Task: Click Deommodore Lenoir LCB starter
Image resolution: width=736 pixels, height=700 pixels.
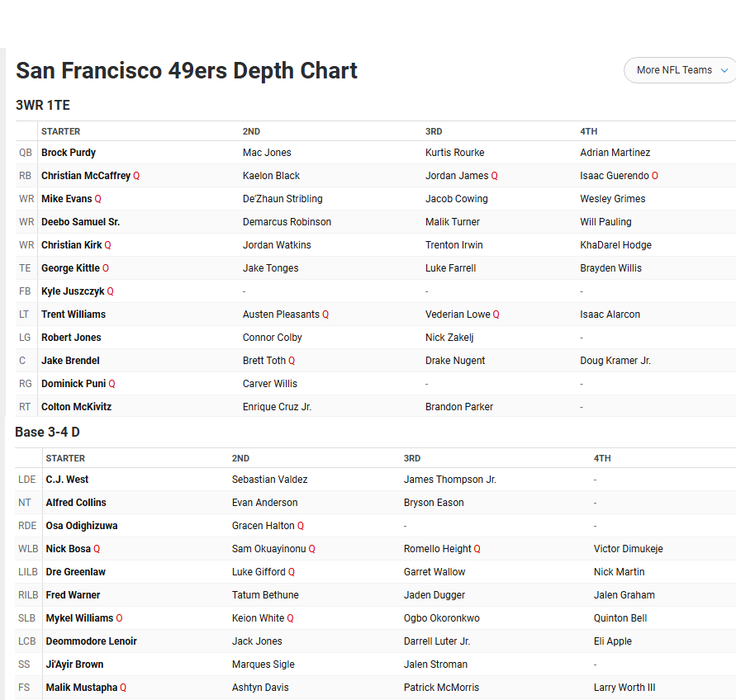Action: pyautogui.click(x=92, y=641)
